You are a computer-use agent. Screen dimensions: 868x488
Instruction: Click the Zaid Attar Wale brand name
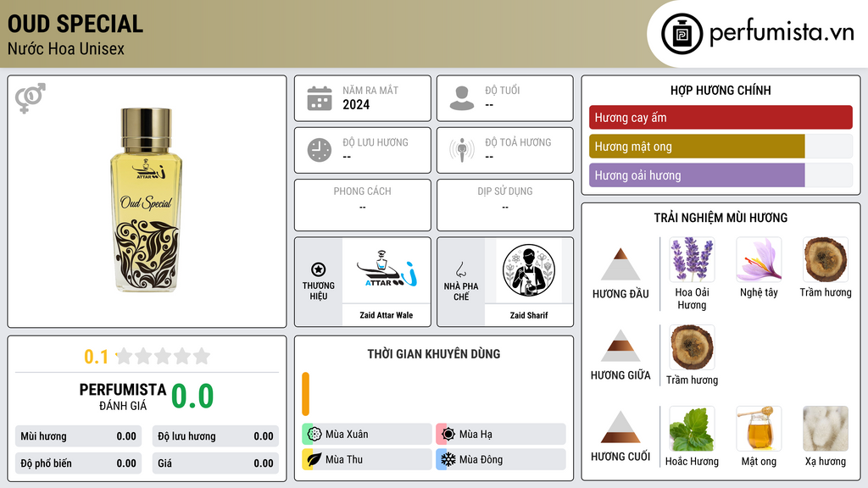387,315
